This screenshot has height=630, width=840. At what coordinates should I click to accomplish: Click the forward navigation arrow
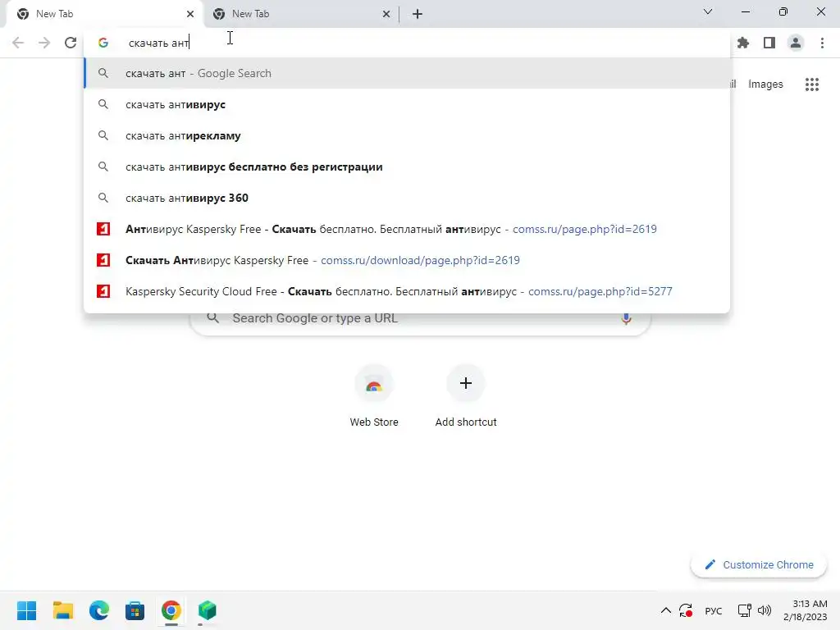click(44, 43)
